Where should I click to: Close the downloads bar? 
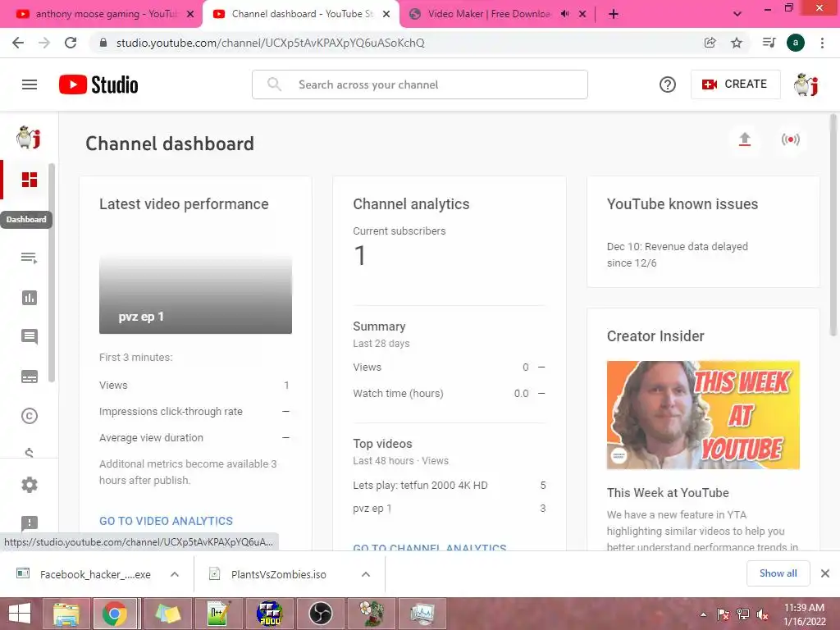coord(825,573)
